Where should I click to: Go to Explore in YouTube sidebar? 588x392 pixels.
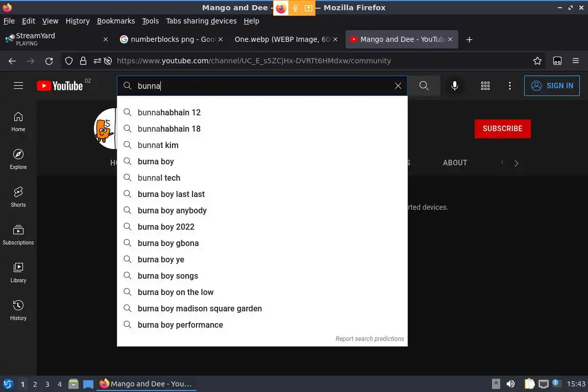18,159
